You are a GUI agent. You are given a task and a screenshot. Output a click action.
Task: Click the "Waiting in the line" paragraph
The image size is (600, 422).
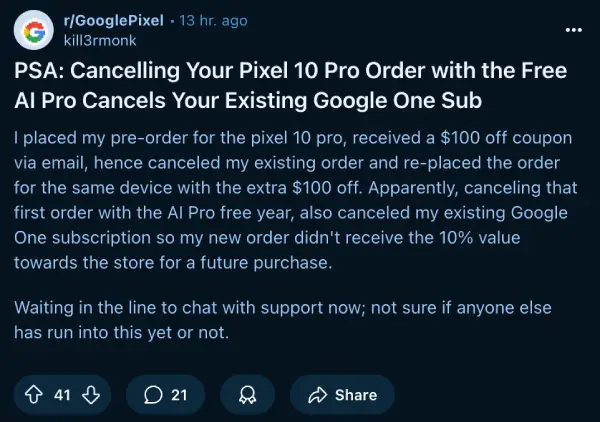(x=283, y=320)
